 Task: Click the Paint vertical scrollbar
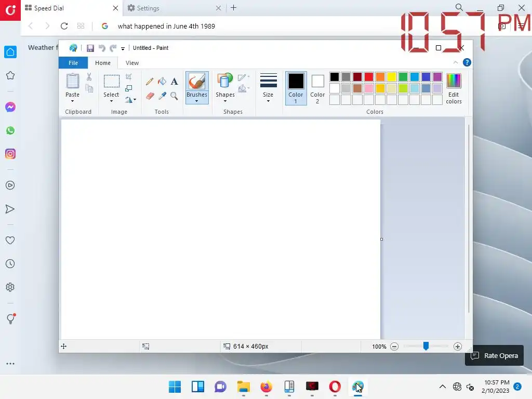tap(469, 219)
